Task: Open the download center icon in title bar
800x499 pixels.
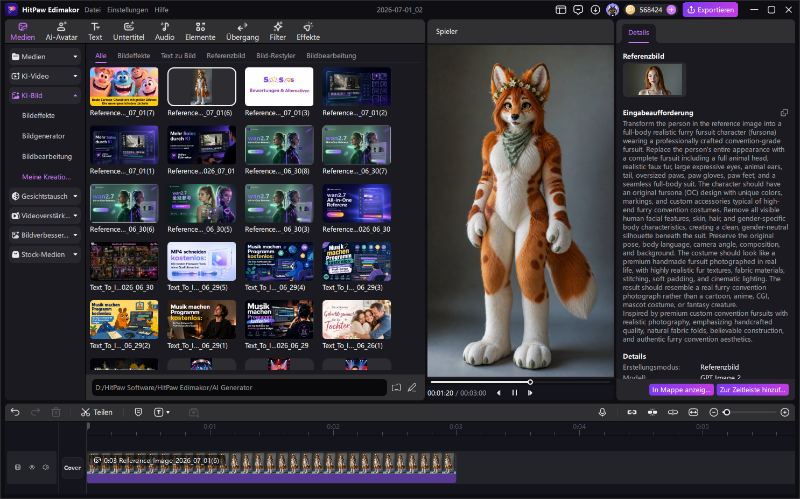Action: point(595,10)
